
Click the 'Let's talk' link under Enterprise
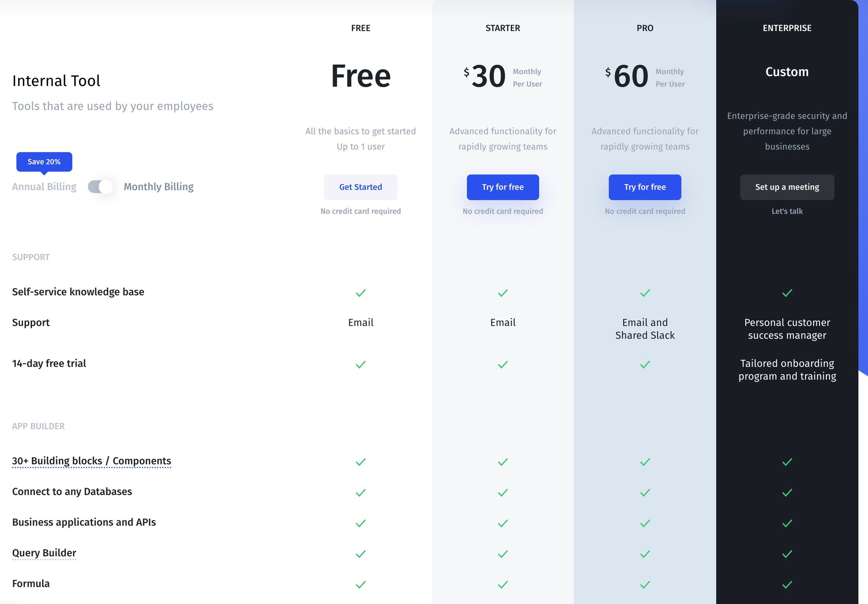787,211
